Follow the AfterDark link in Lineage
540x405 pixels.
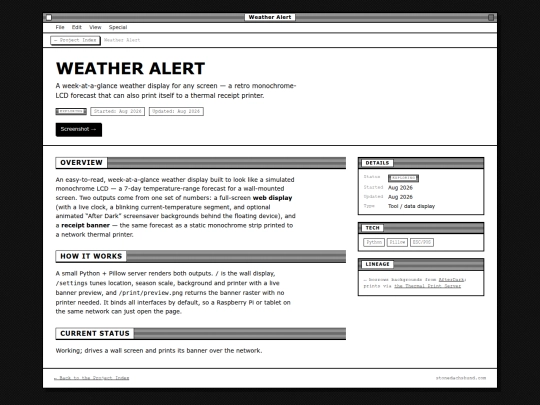pyautogui.click(x=451, y=280)
